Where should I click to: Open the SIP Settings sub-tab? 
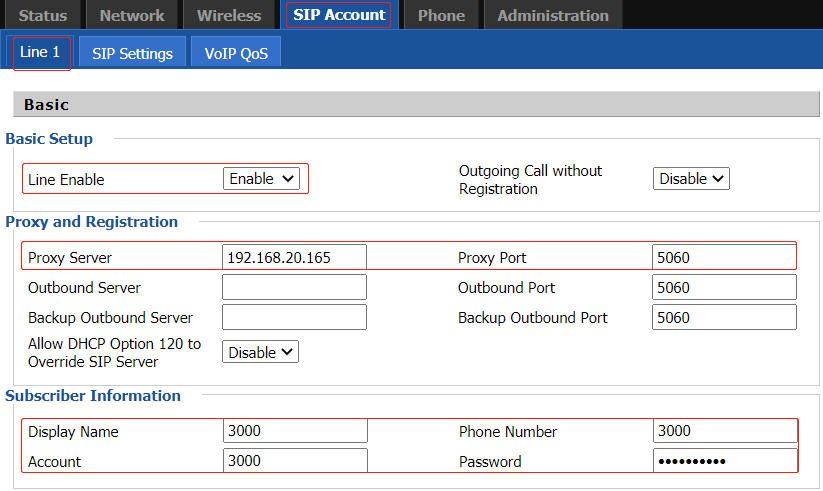click(132, 53)
